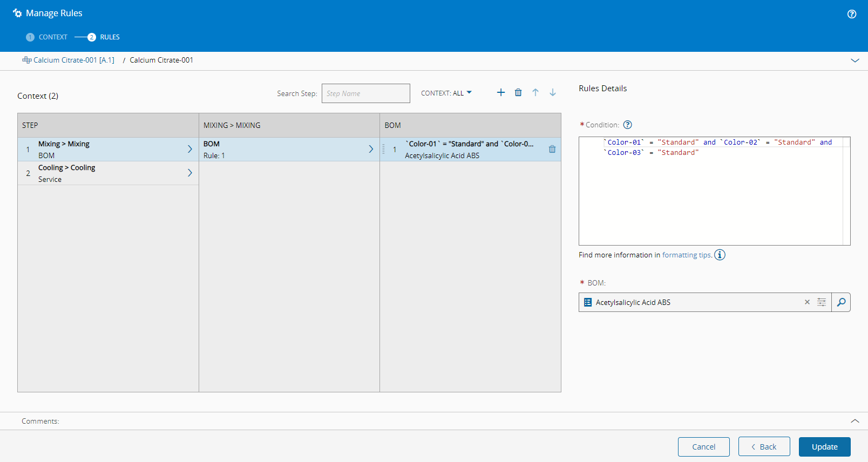The height and width of the screenshot is (462, 868).
Task: Open the CONTEXT: ALL dropdown
Action: pyautogui.click(x=446, y=93)
